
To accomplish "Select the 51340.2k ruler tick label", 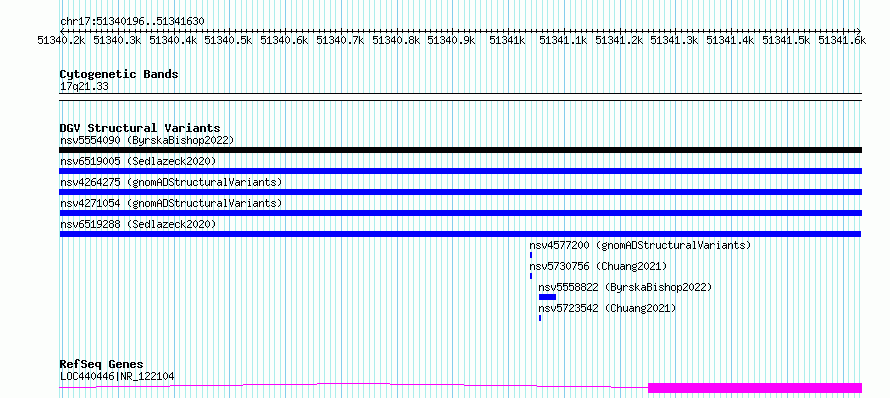I will point(61,40).
